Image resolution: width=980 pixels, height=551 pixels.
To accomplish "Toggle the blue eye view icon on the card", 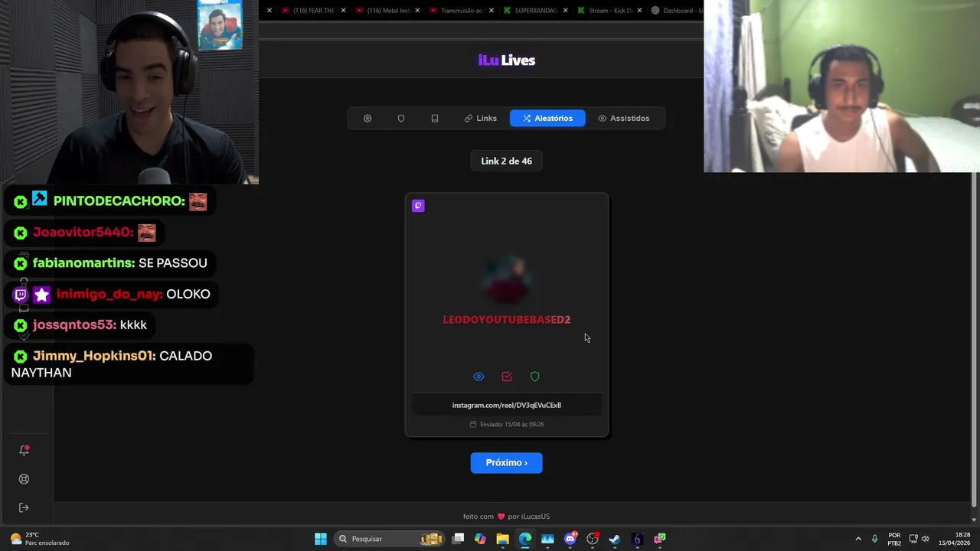I will 479,377.
